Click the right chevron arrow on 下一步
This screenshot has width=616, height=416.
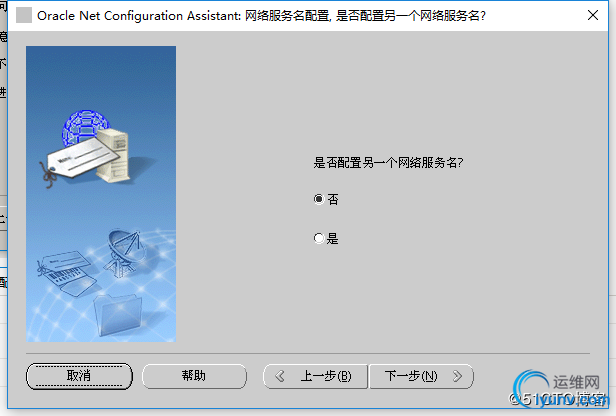(457, 376)
